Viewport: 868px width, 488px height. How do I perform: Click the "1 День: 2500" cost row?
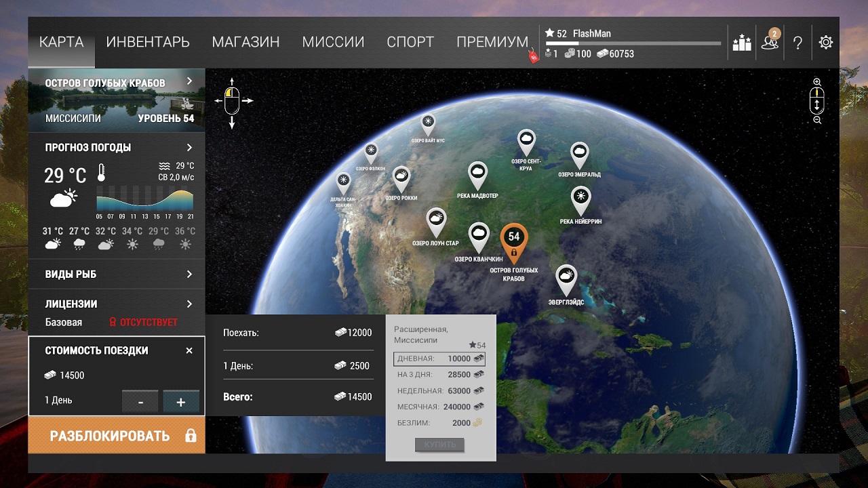[298, 366]
